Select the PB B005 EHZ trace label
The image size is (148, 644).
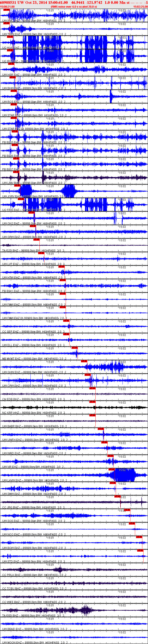(x=34, y=142)
